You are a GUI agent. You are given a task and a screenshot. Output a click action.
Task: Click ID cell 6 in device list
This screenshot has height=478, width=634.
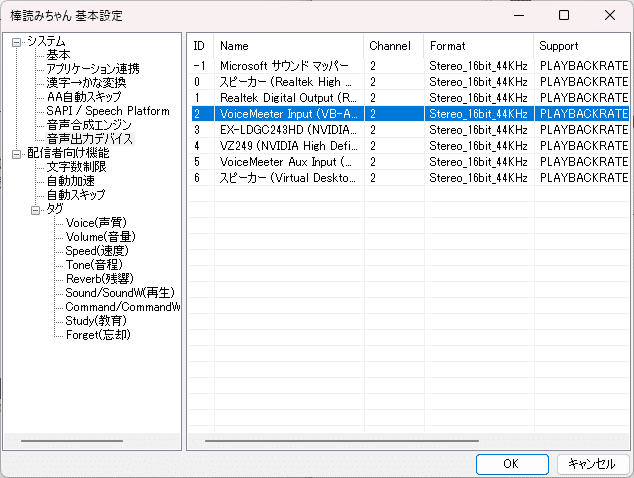[201, 178]
